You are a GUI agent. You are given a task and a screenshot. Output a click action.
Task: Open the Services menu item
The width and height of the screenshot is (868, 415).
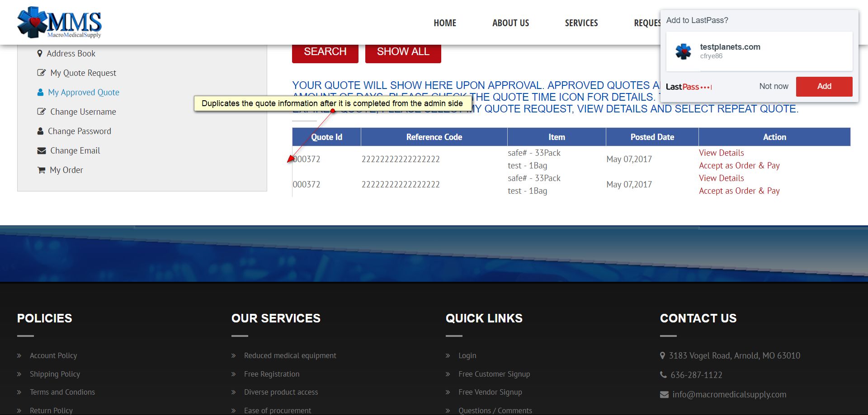click(581, 23)
